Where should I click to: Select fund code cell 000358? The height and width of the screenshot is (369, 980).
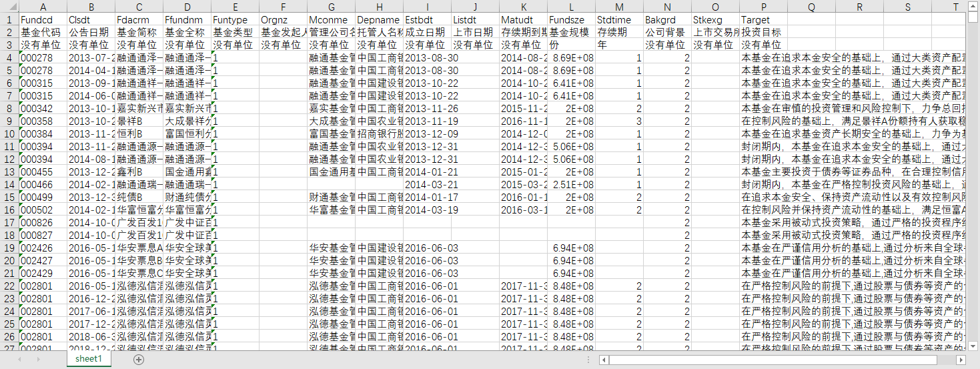coord(43,121)
